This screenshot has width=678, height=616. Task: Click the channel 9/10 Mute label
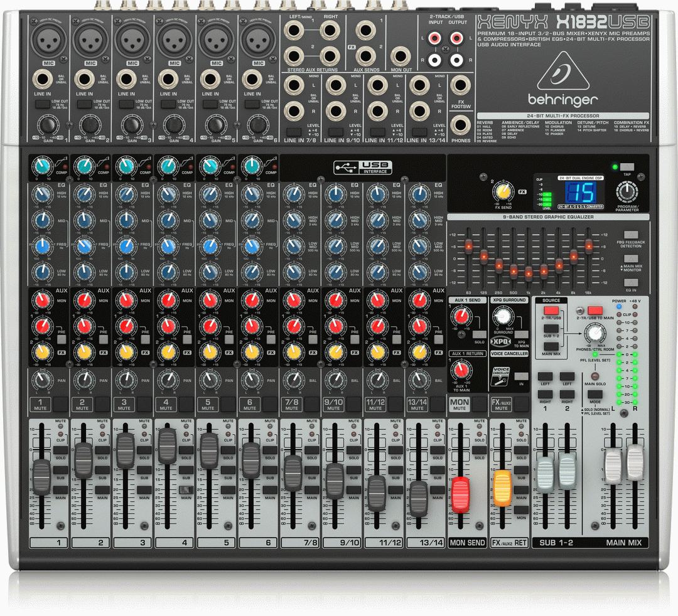(x=333, y=405)
